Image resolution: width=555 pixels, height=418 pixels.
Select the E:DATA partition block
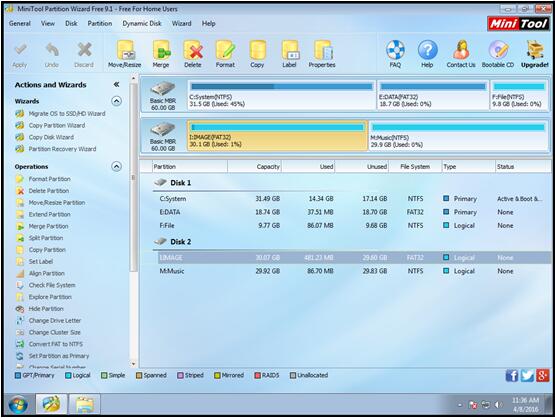coord(433,96)
